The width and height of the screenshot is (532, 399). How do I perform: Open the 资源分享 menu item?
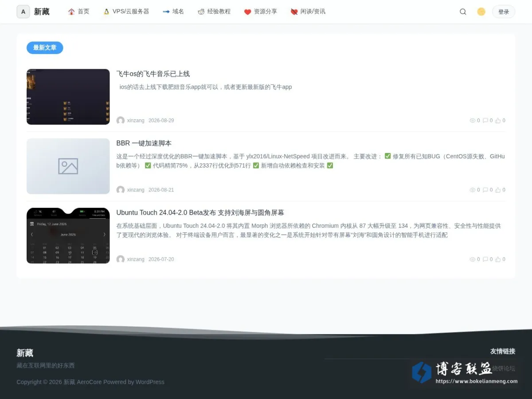pos(266,12)
